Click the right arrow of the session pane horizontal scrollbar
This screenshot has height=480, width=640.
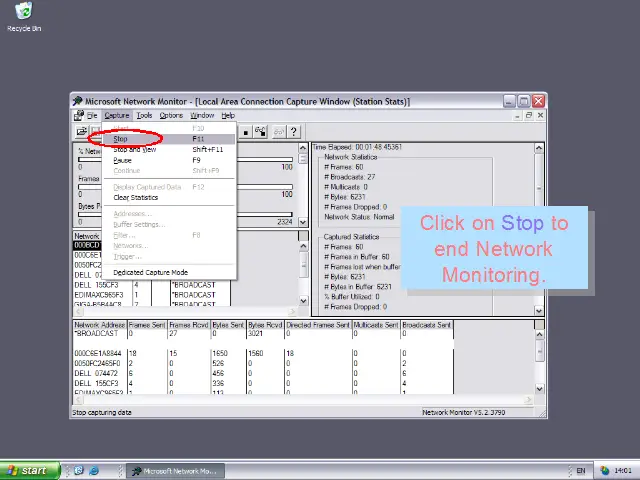(x=292, y=312)
